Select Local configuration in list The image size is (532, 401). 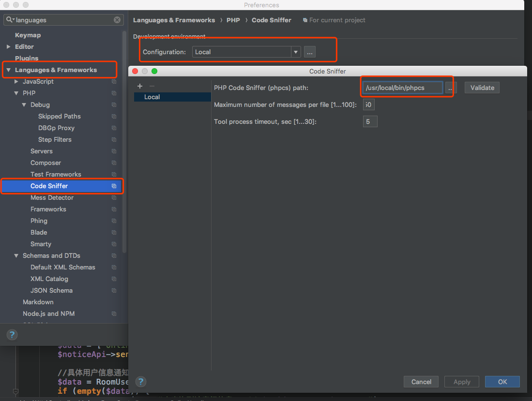click(x=172, y=97)
